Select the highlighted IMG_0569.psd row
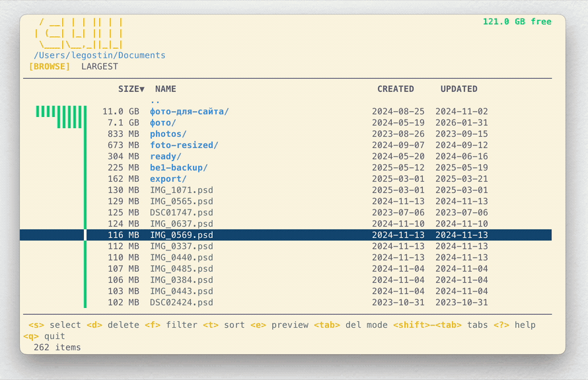Viewport: 588px width, 380px height. point(286,235)
